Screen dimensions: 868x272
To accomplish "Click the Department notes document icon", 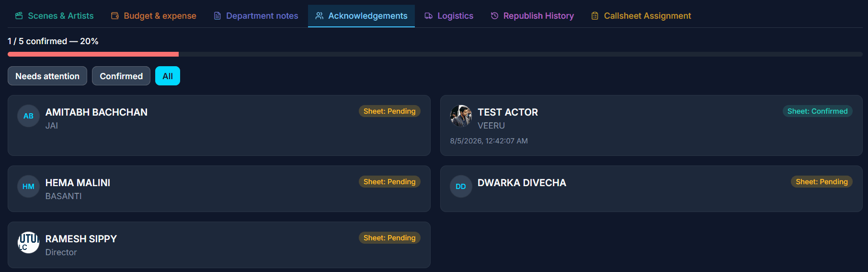I will click(217, 16).
